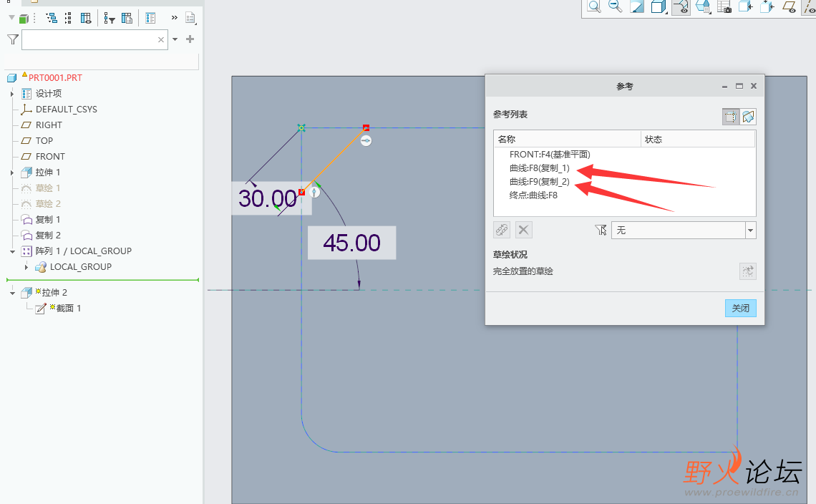Collapse the 拉伸 2 feature node
The width and height of the screenshot is (816, 504).
(12, 293)
